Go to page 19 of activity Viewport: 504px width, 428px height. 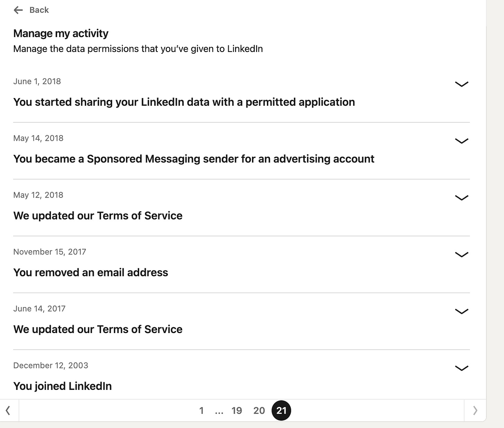(x=237, y=411)
